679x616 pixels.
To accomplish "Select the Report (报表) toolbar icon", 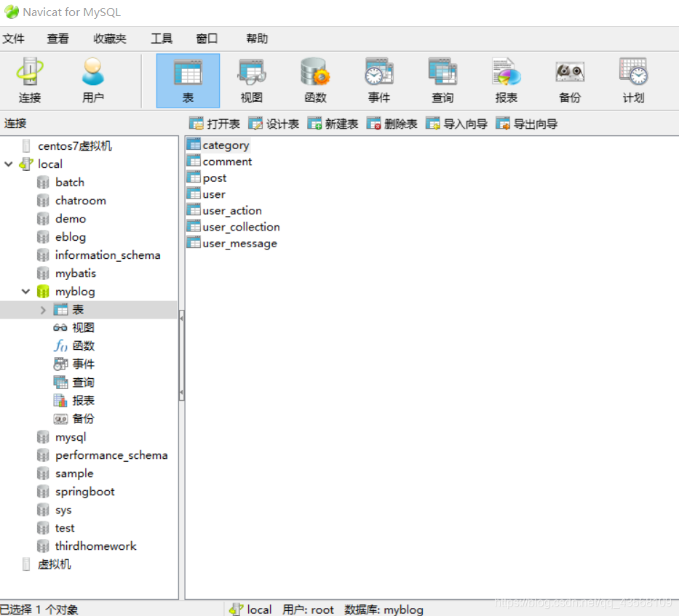I will [507, 80].
